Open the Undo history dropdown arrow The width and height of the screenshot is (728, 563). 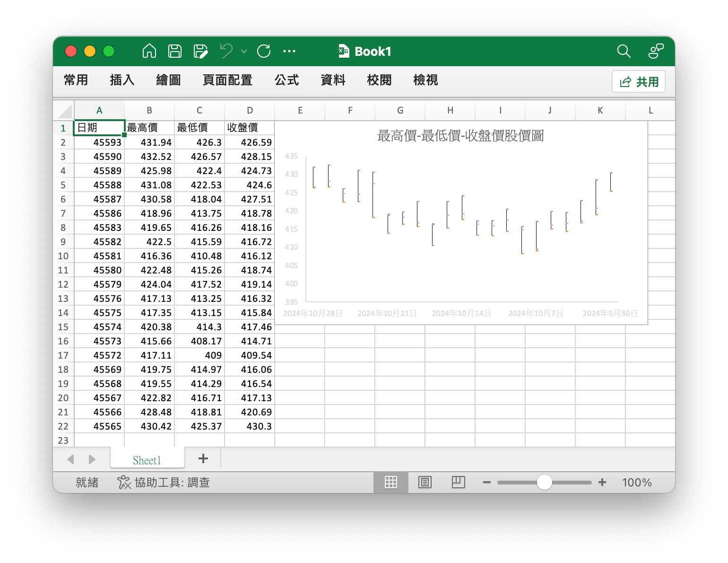[x=244, y=51]
